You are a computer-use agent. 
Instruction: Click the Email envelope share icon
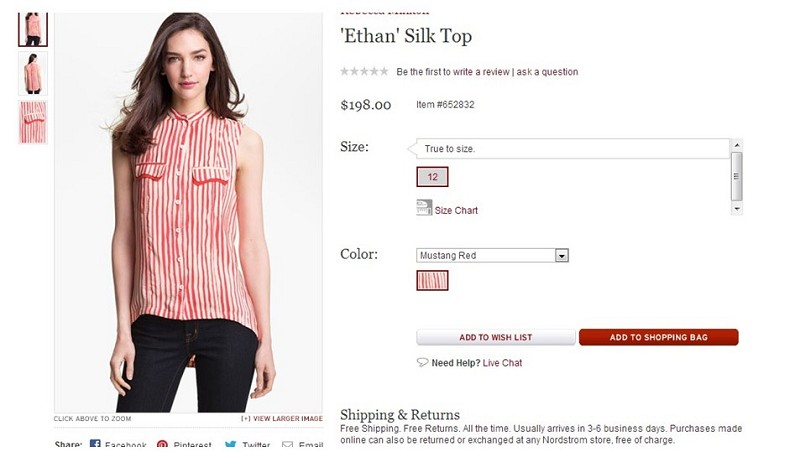[288, 446]
